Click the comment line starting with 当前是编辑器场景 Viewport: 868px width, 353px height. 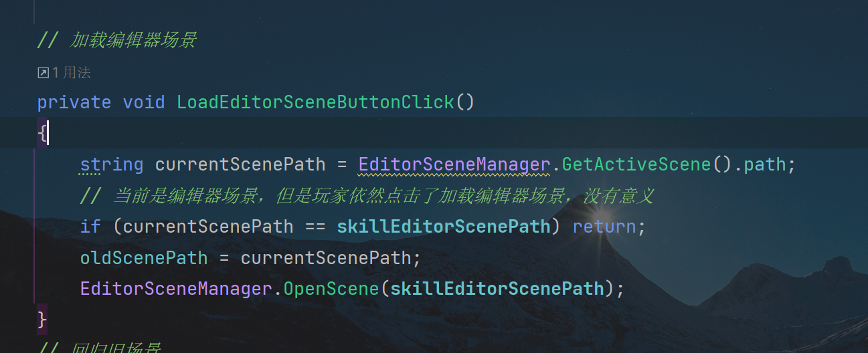[x=366, y=196]
